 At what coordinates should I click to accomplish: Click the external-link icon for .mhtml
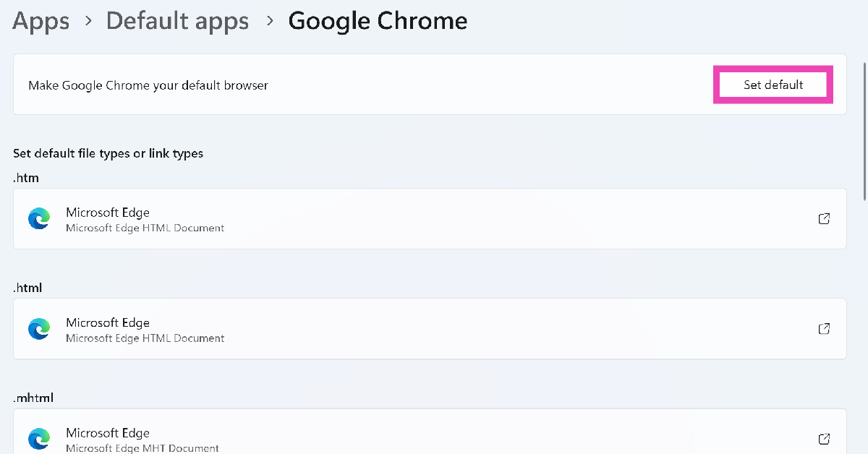click(824, 439)
